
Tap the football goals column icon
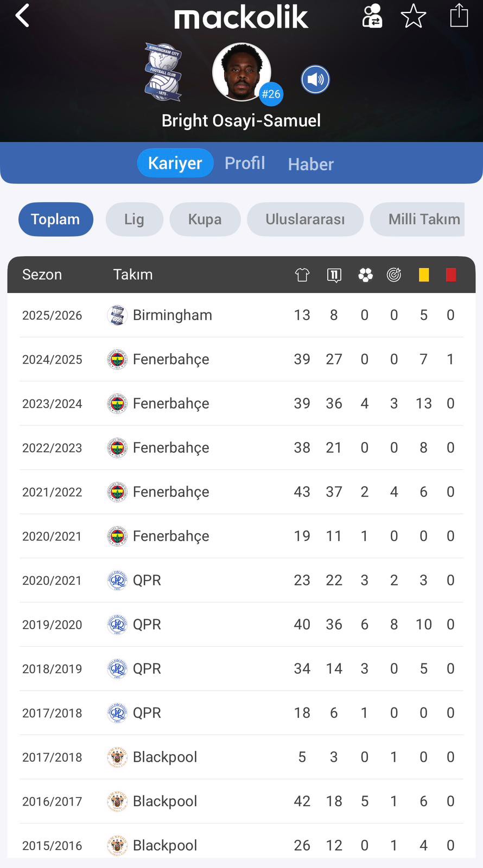click(365, 275)
